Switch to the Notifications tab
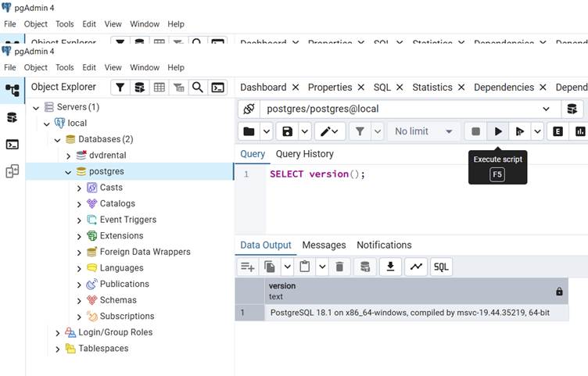This screenshot has height=376, width=588. pos(384,245)
